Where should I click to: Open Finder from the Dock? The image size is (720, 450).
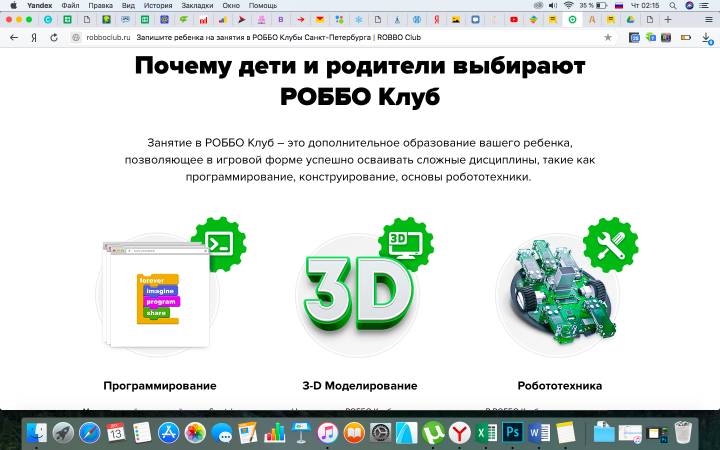coord(37,433)
